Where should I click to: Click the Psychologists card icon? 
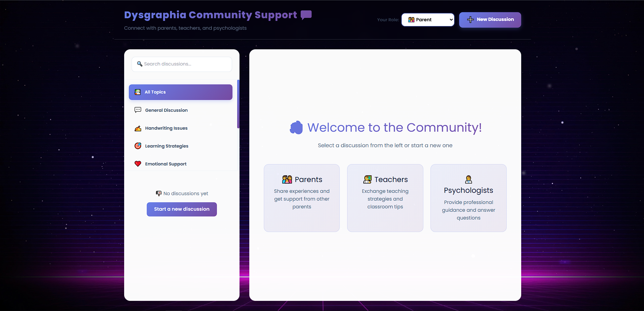click(468, 179)
